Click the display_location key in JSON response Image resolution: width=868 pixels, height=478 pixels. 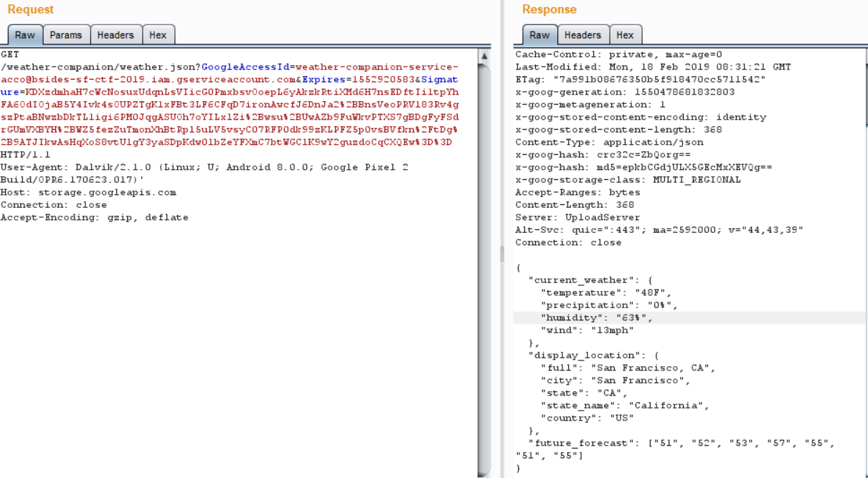pyautogui.click(x=583, y=355)
